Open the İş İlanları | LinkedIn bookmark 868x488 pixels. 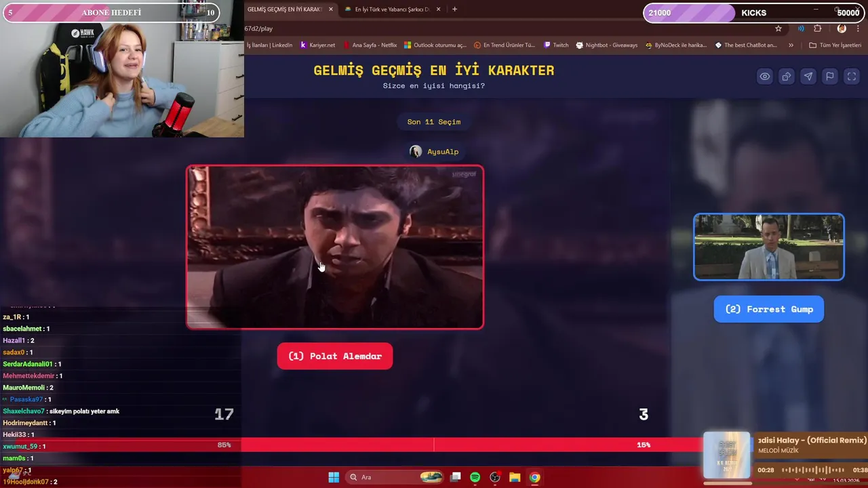269,45
